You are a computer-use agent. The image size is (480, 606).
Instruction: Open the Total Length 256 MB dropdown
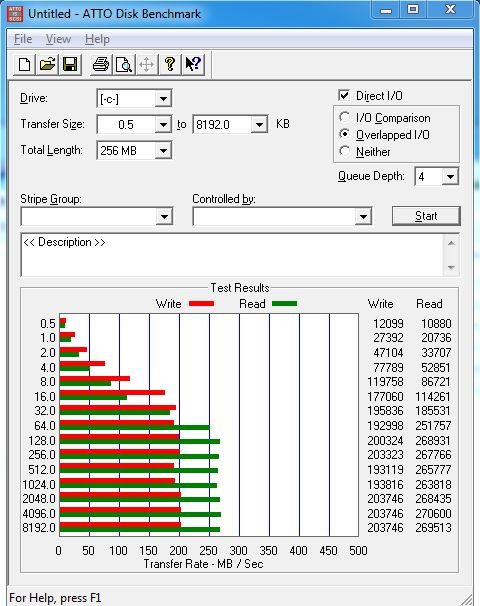coord(163,150)
